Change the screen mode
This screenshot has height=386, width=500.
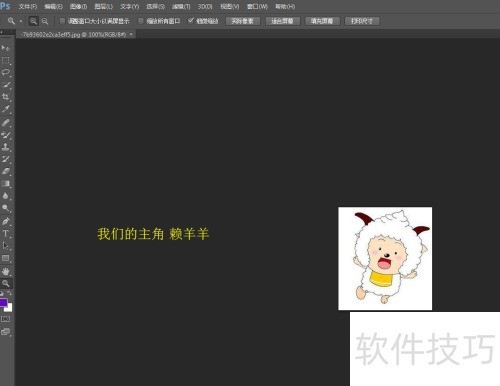[6, 331]
